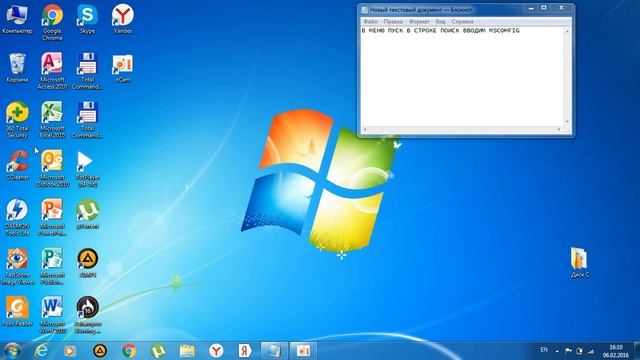The image size is (640, 360).
Task: Select the Microsoft Access 2010 shortcut
Action: [52, 71]
